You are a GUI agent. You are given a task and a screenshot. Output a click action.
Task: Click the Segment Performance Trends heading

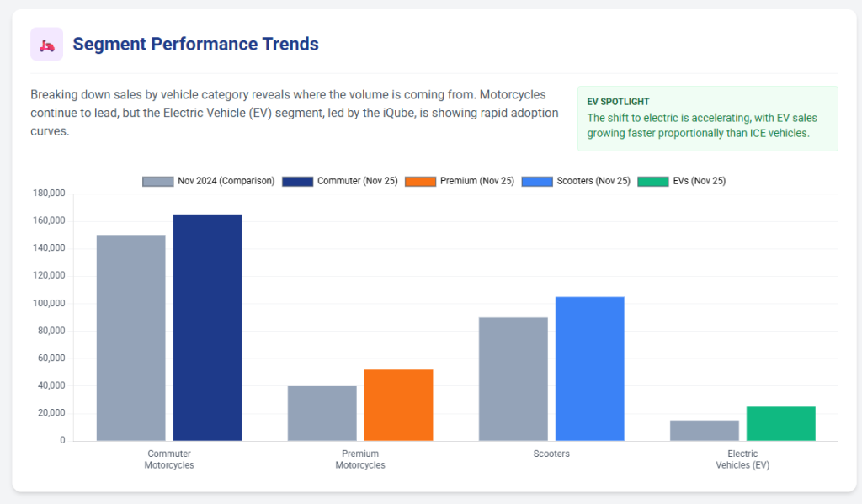[x=195, y=45]
